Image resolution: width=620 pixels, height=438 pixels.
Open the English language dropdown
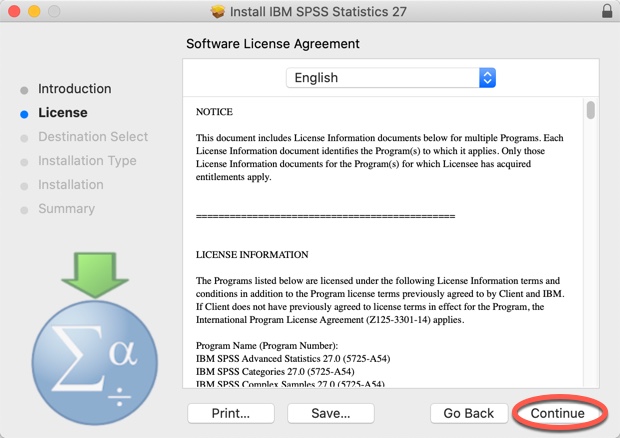(x=391, y=77)
